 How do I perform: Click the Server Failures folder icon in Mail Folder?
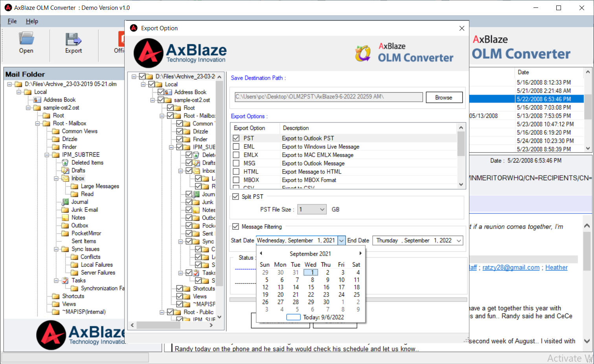(75, 273)
